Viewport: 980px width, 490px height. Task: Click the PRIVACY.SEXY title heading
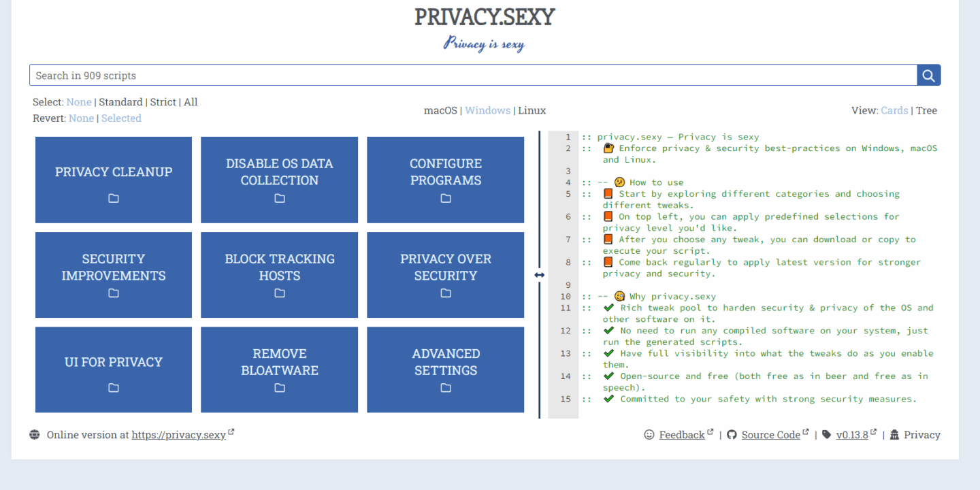pyautogui.click(x=485, y=17)
